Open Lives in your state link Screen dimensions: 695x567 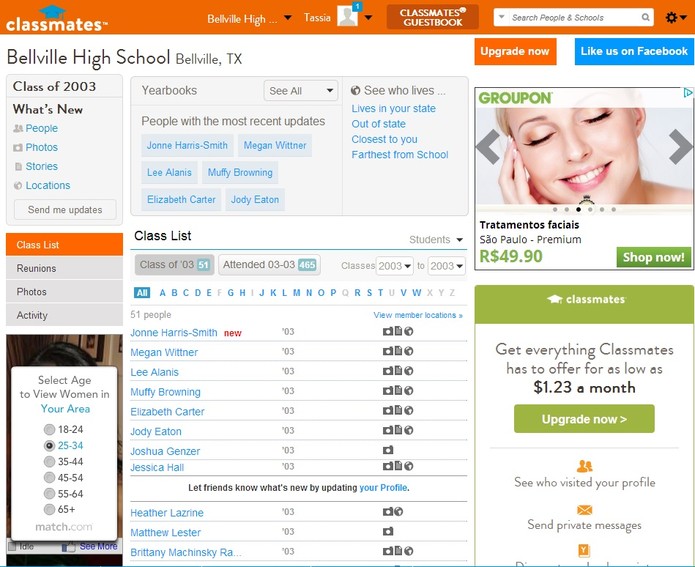tap(394, 109)
